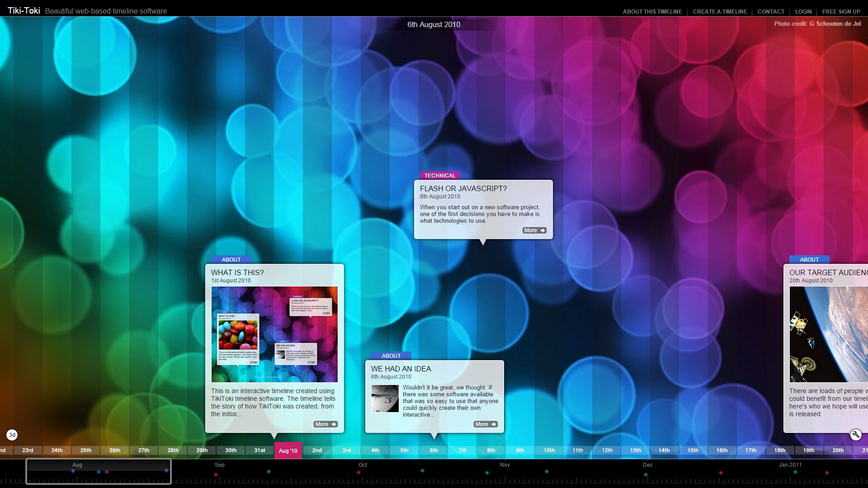Click the 1st August 2010 date text

coord(231,281)
